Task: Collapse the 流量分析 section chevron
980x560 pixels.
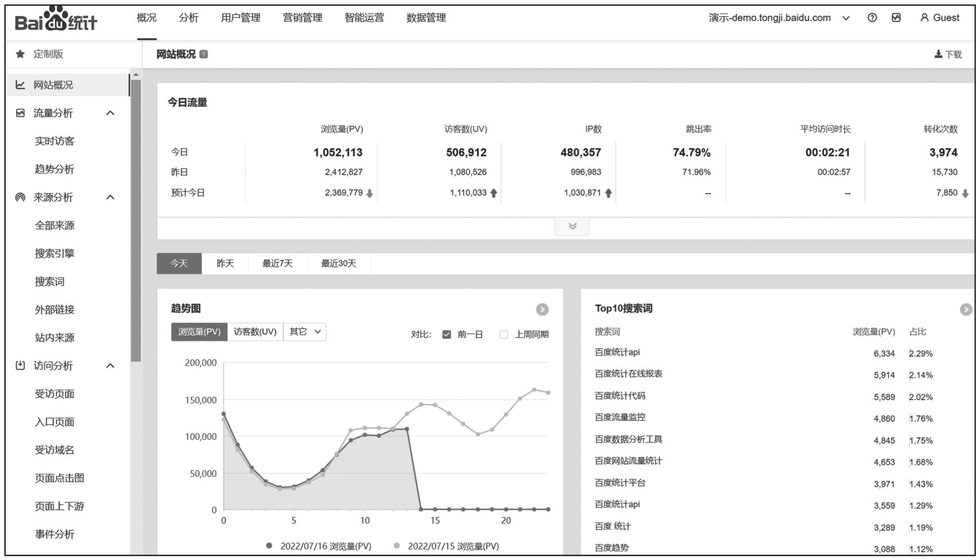Action: tap(111, 113)
